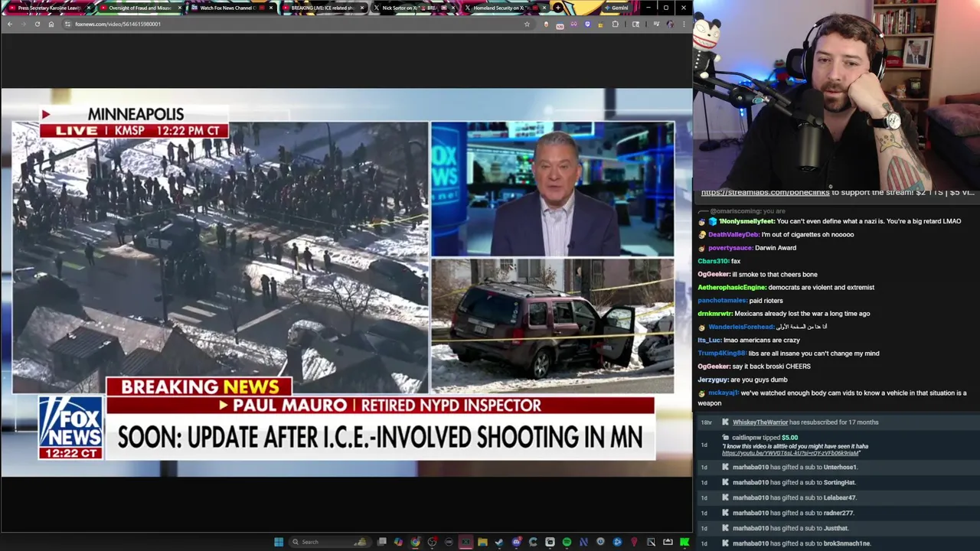This screenshot has height=551, width=980.
Task: Click username Its_Luc in chat
Action: (x=709, y=340)
